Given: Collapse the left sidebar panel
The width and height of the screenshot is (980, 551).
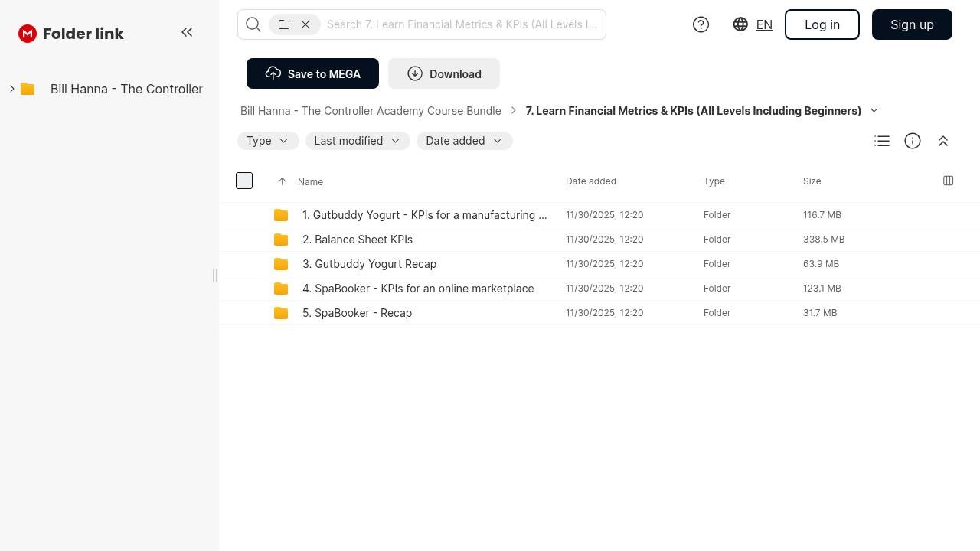Looking at the screenshot, I should pos(187,32).
